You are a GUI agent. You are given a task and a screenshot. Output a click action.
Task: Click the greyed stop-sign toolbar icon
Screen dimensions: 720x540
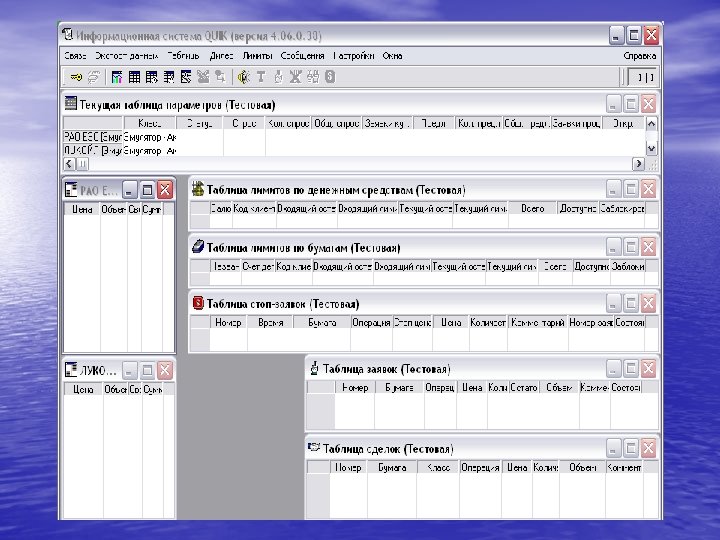(330, 77)
